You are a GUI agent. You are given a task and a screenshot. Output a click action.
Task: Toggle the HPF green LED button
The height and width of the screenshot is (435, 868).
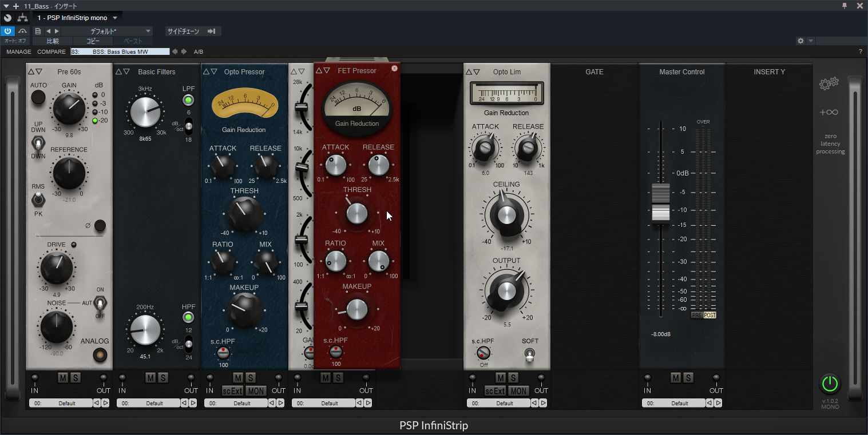[x=188, y=317]
